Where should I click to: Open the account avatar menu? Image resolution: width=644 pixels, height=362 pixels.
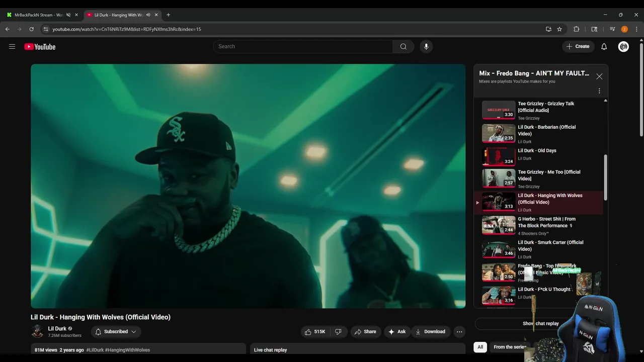[x=623, y=46]
